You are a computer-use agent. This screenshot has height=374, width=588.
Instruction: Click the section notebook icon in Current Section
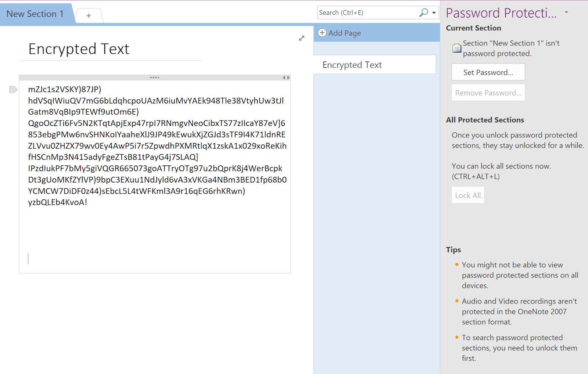pyautogui.click(x=456, y=48)
